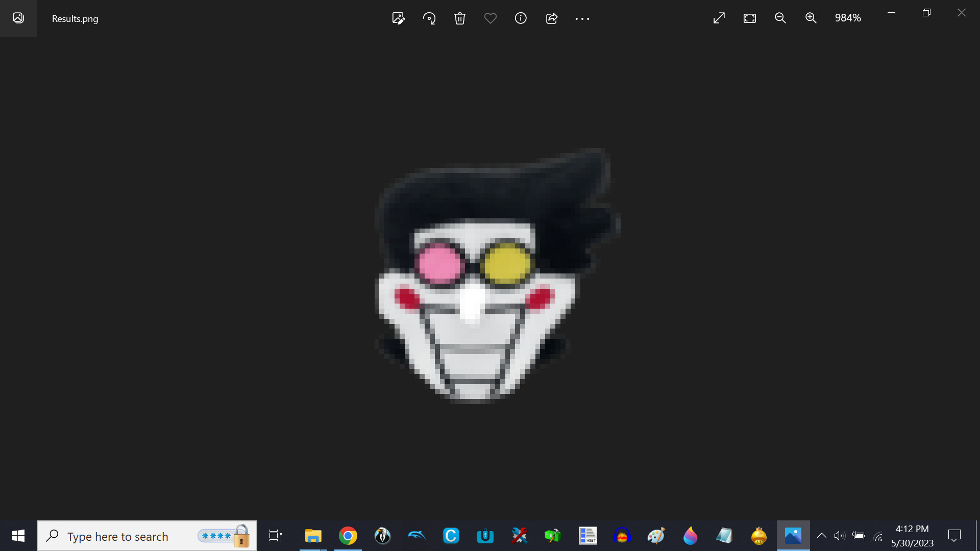Screen dimensions: 980x551
Task: Open the notepad-style app in taskbar
Action: coord(724,536)
